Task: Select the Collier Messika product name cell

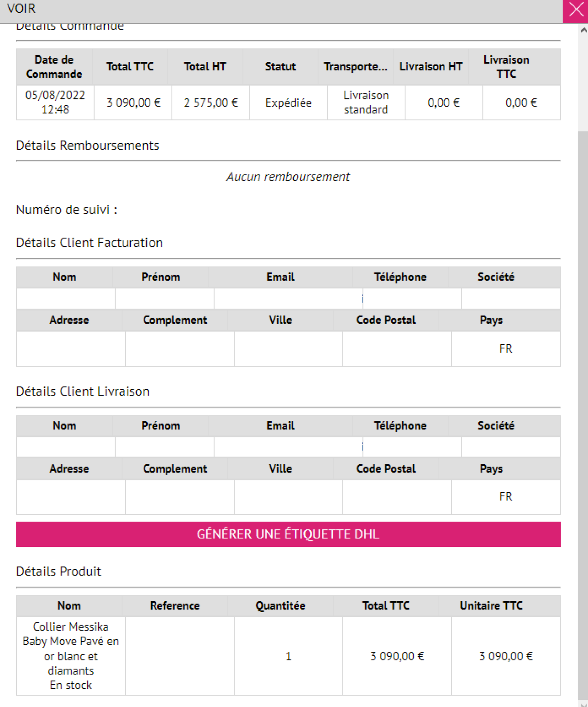Action: coord(71,656)
